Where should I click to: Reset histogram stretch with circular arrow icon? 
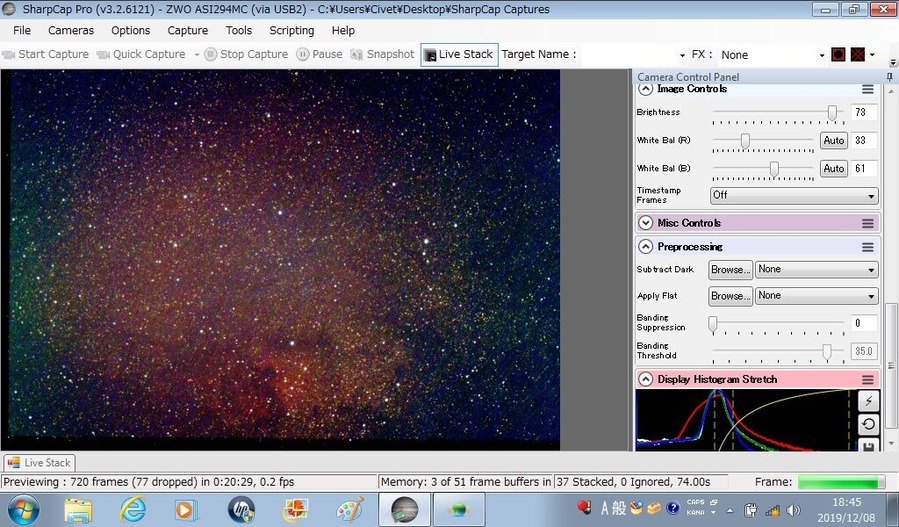pyautogui.click(x=868, y=424)
